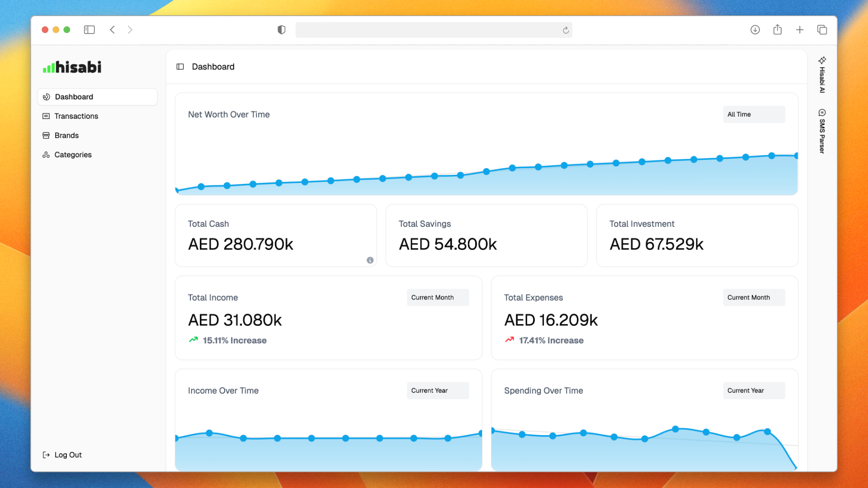Show Safari tab overview
Viewport: 868px width, 488px height.
(822, 30)
